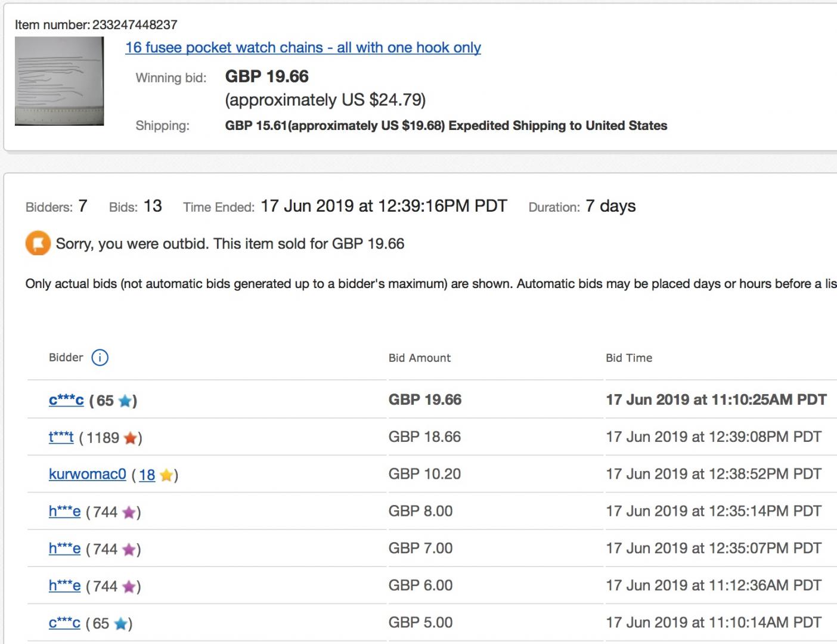Open bidder t***t's profile link
Image resolution: width=837 pixels, height=644 pixels.
[x=61, y=437]
